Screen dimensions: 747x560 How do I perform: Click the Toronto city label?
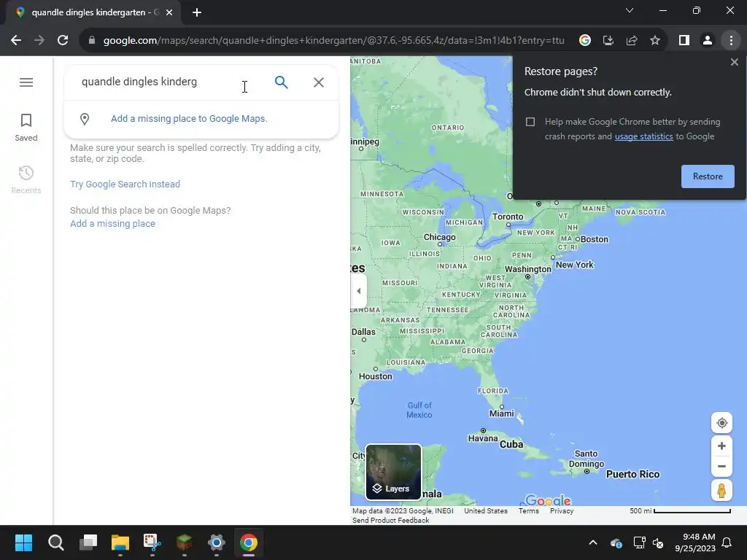point(508,217)
